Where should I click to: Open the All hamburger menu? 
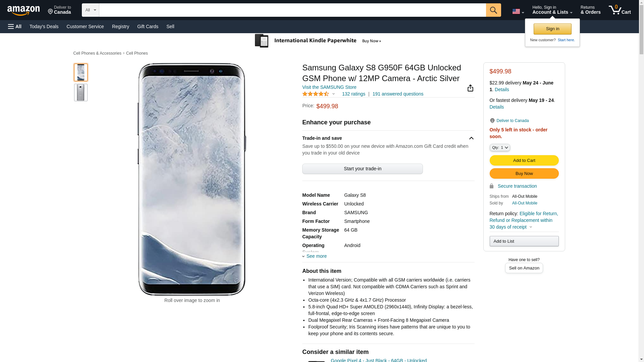(x=15, y=26)
